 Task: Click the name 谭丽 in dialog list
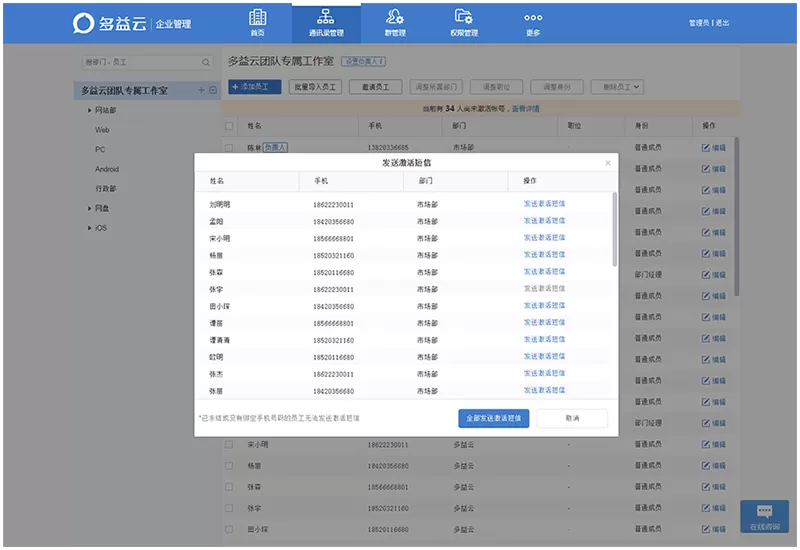(x=216, y=323)
